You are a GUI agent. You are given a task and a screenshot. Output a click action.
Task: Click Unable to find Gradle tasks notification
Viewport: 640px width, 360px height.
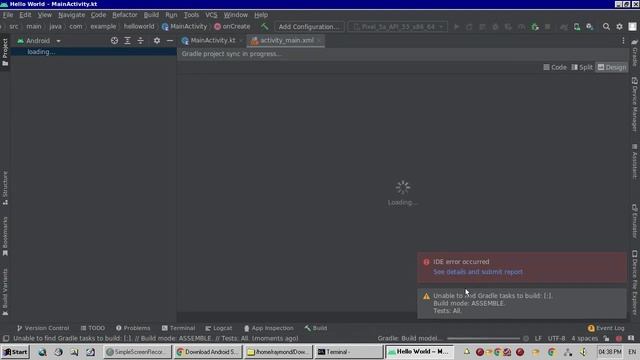coord(522,303)
